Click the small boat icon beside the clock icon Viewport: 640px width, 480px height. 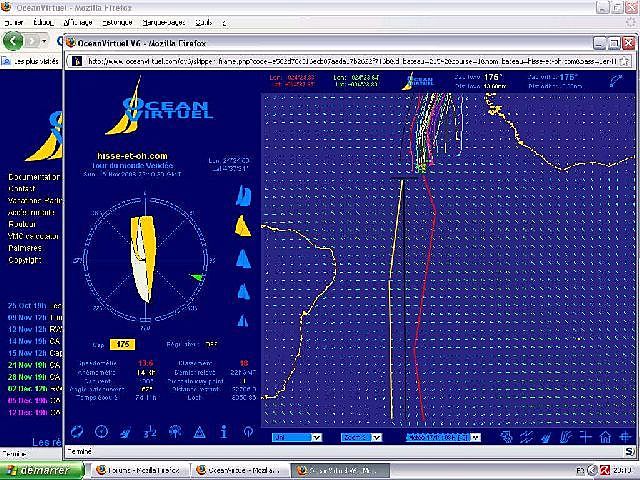(125, 432)
